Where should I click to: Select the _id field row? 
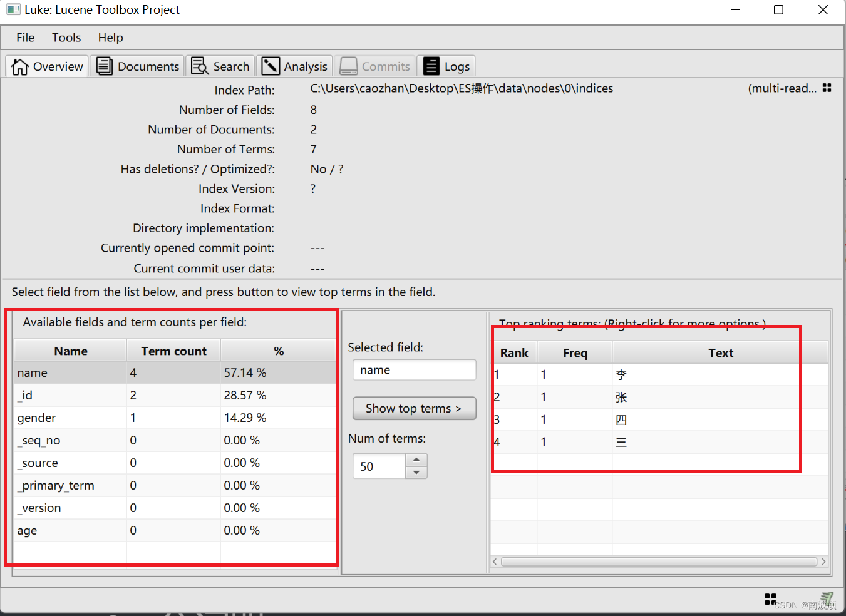click(175, 395)
